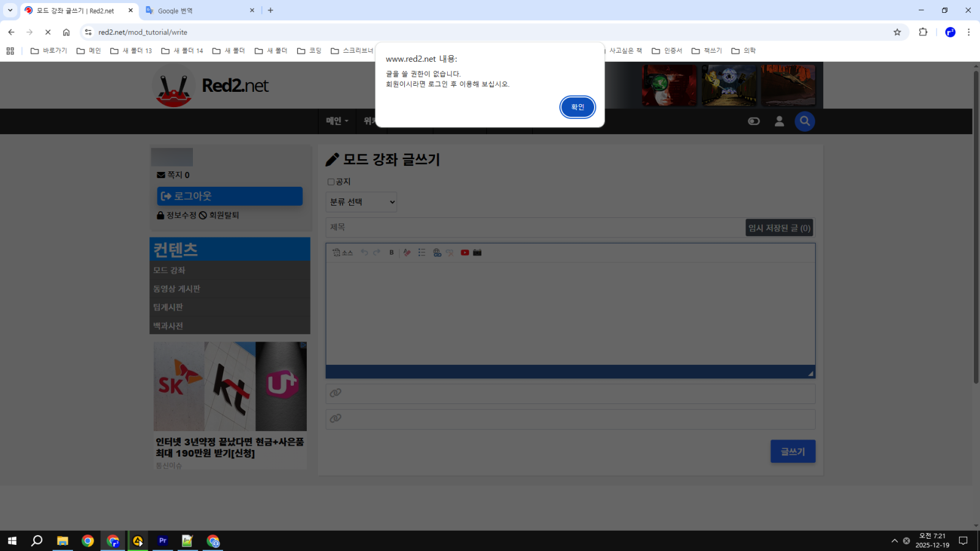Click the blue search magnifier icon
This screenshot has height=551, width=980.
pos(805,121)
